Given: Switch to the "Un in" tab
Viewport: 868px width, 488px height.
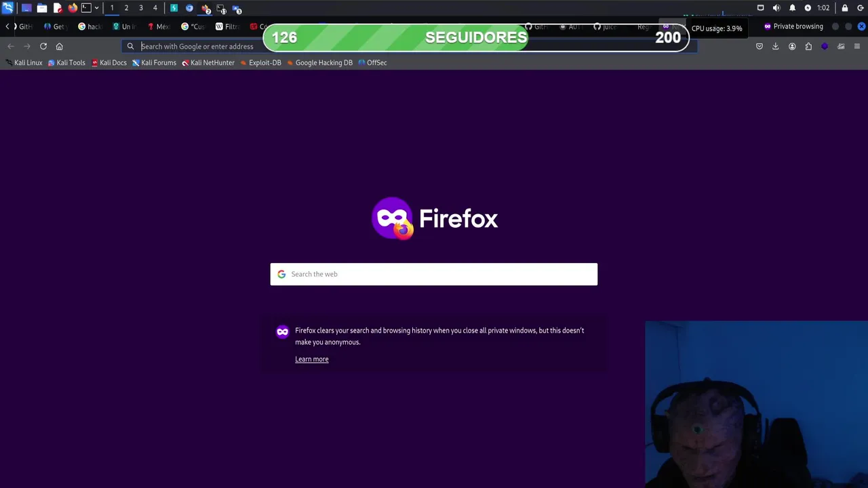Looking at the screenshot, I should [125, 26].
